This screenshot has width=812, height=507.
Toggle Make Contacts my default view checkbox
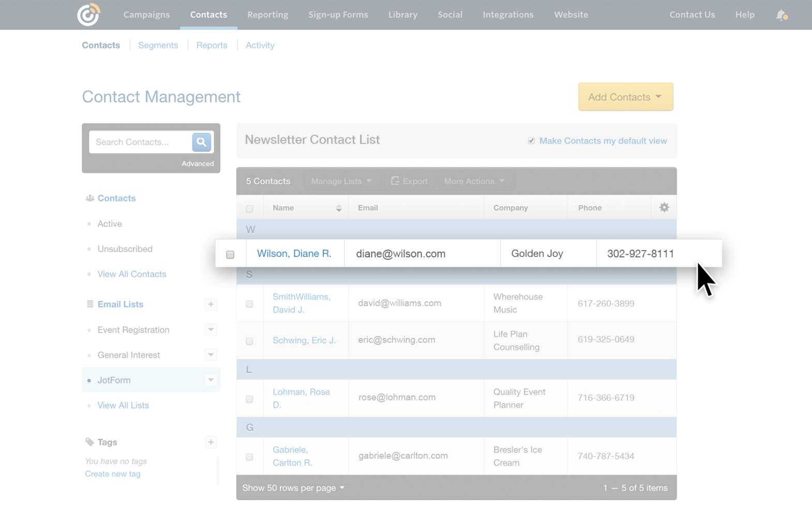(x=531, y=141)
